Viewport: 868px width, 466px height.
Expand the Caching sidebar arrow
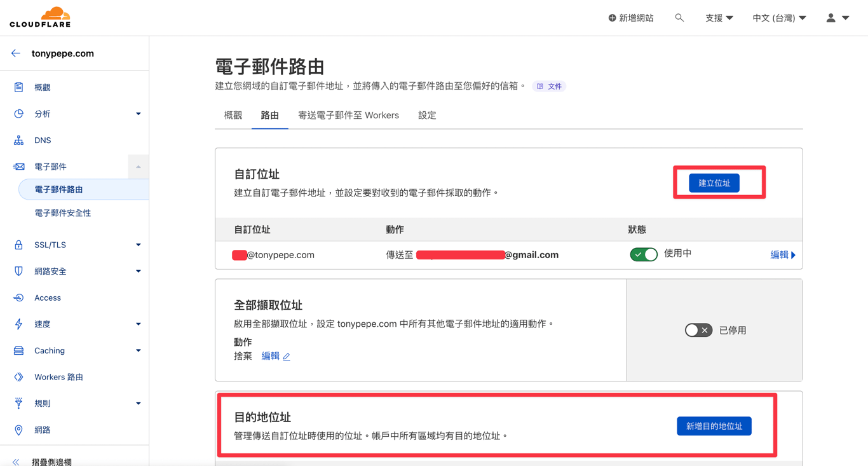(x=138, y=350)
